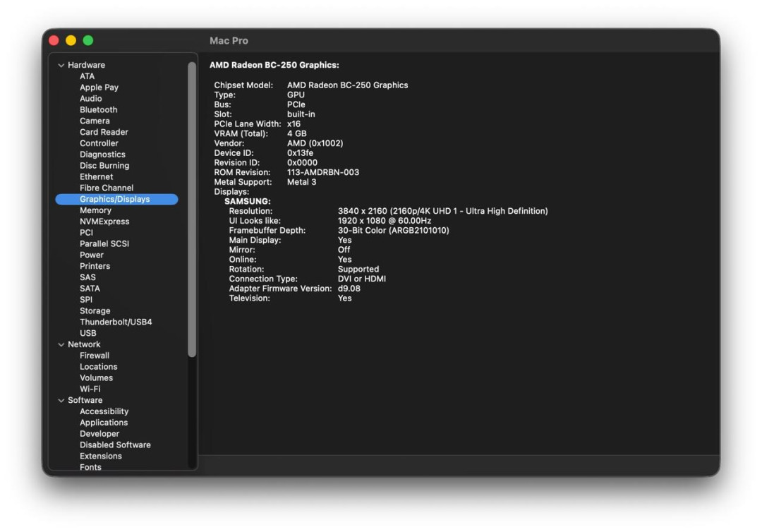The height and width of the screenshot is (532, 762).
Task: Show Bluetooth information
Action: point(99,110)
